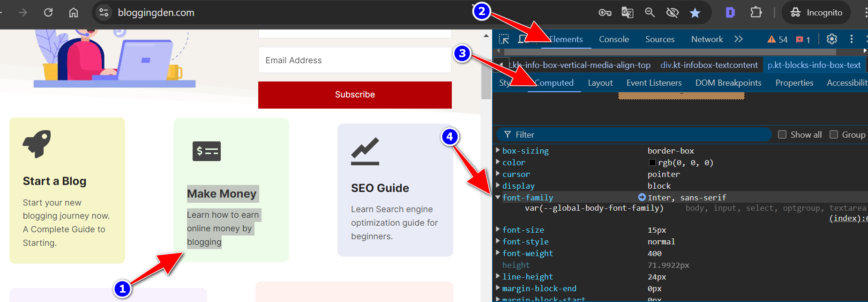Expand the line-height property
The image size is (868, 302).
coord(498,276)
